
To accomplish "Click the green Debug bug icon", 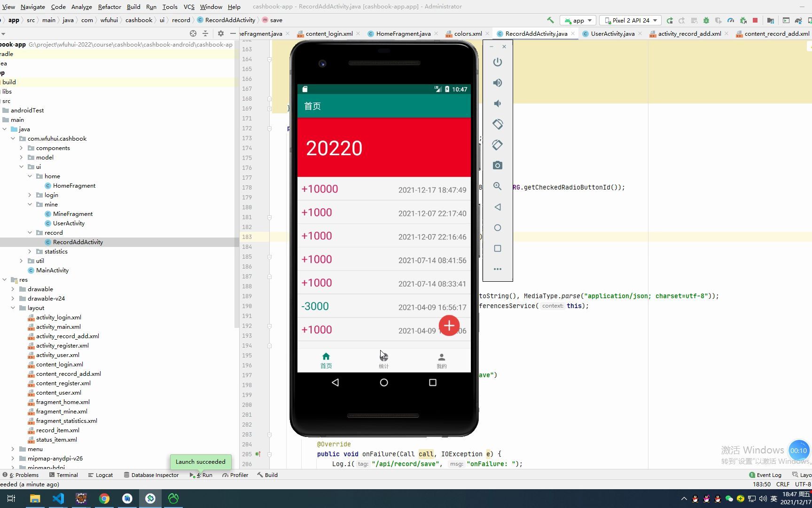I will coord(706,20).
